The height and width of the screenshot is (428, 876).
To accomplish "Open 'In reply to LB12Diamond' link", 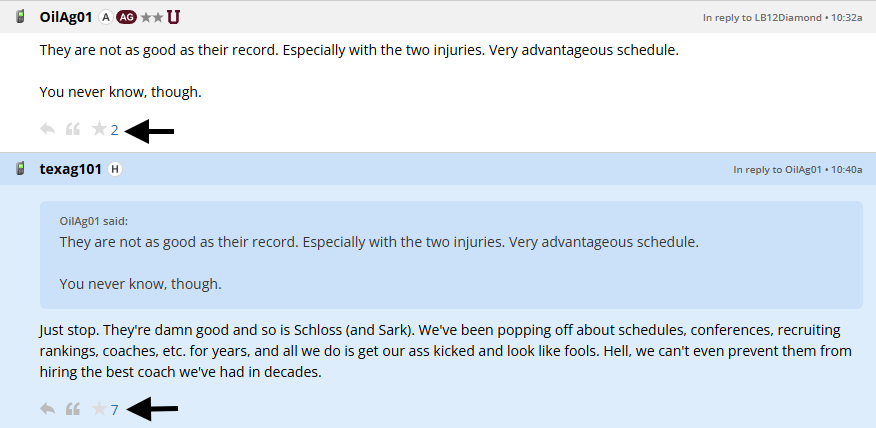I will click(x=762, y=18).
